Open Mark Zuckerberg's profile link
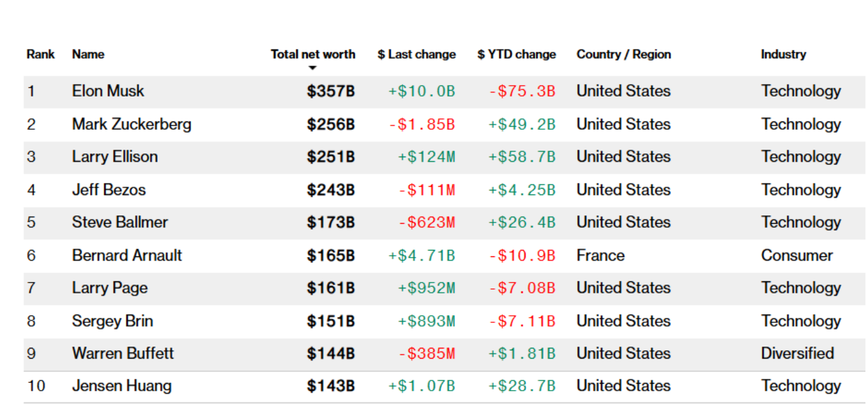This screenshot has height=413, width=868. [132, 124]
